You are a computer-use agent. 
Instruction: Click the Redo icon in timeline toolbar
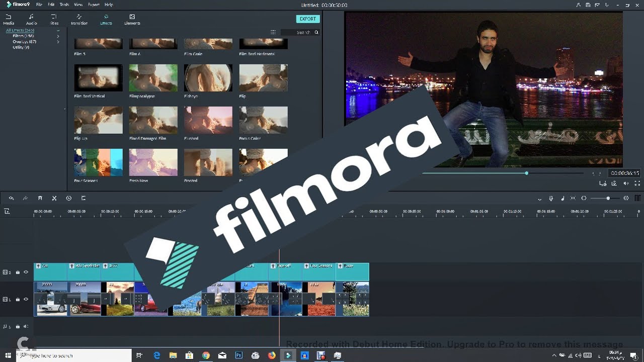[x=25, y=198]
